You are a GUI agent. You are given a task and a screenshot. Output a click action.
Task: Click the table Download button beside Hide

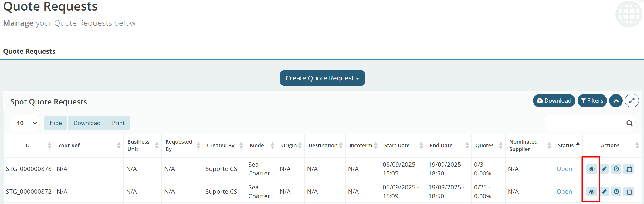[87, 123]
